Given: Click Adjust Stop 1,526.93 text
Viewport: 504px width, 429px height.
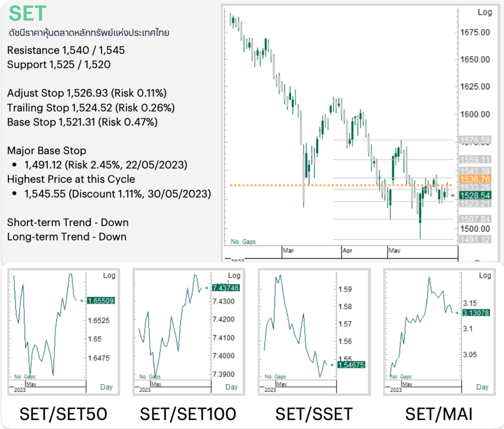Looking at the screenshot, I should (87, 93).
